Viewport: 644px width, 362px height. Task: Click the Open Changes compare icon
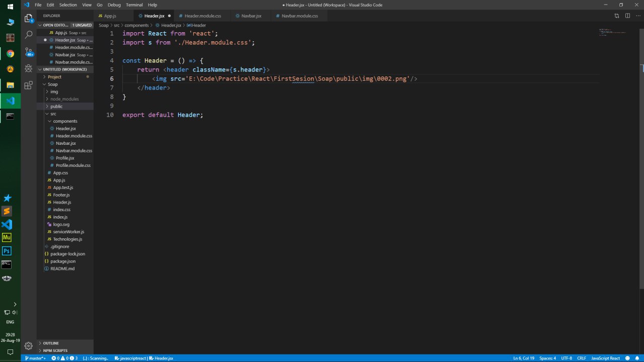click(617, 16)
